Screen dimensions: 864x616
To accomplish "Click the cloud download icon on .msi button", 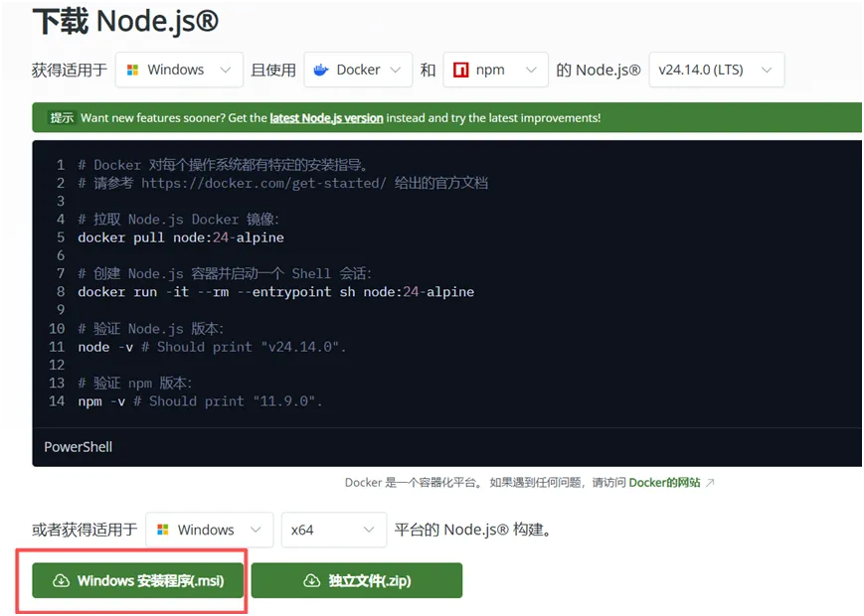I will click(61, 581).
